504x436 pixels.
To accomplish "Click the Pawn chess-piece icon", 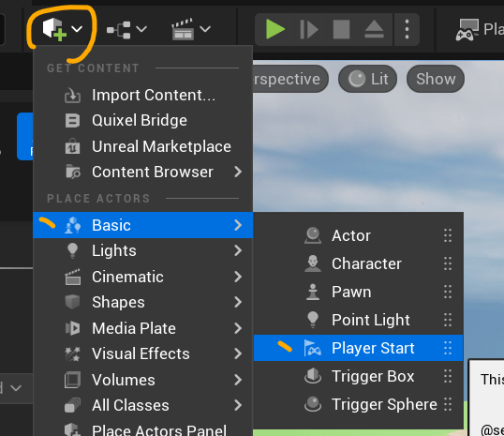I will point(313,292).
